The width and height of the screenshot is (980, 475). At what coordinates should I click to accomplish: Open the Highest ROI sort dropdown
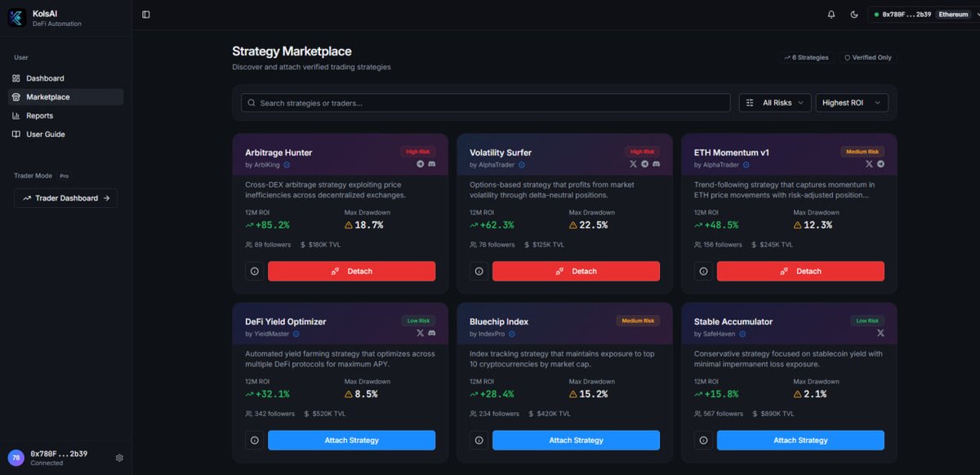pyautogui.click(x=852, y=103)
